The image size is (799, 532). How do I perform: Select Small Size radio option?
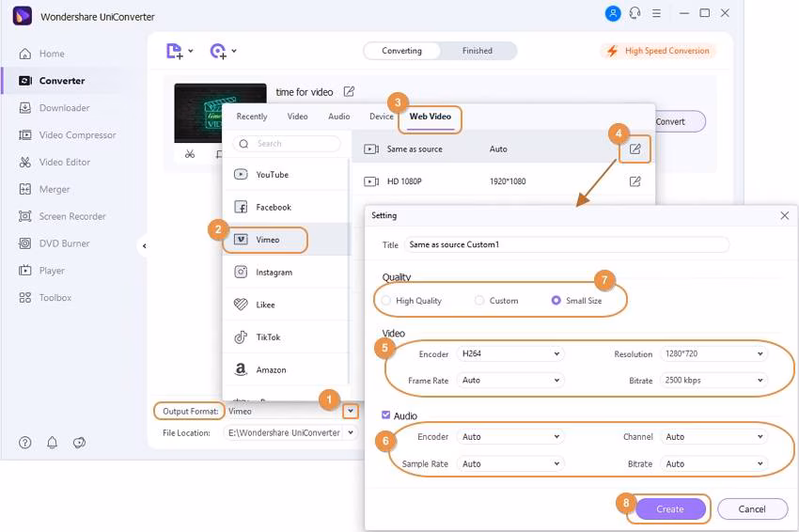556,301
